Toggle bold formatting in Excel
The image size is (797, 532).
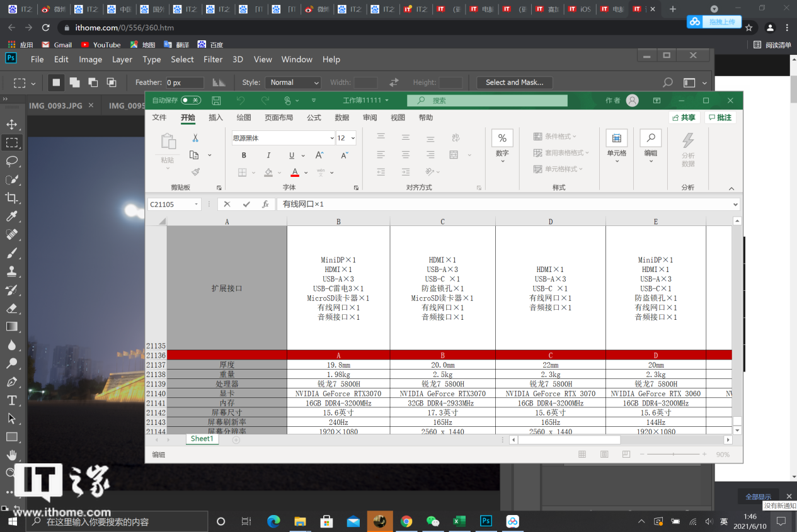244,156
